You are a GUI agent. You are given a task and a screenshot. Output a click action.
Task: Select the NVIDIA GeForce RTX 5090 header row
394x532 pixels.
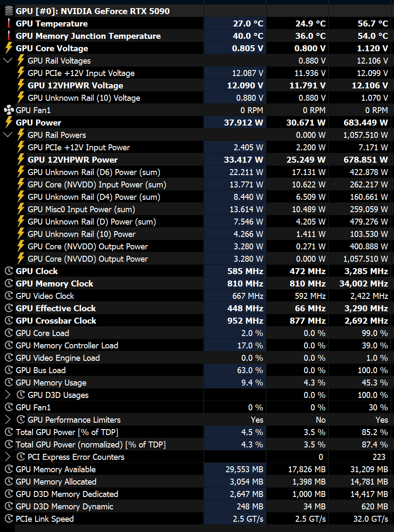[x=92, y=11]
